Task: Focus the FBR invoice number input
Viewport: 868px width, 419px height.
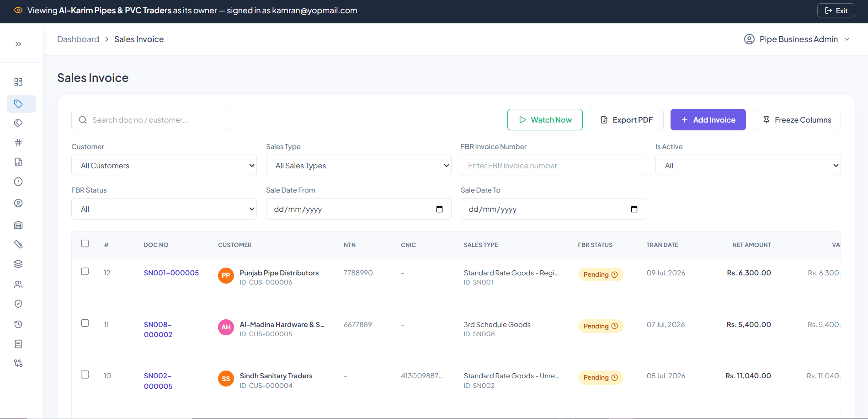Action: point(554,166)
